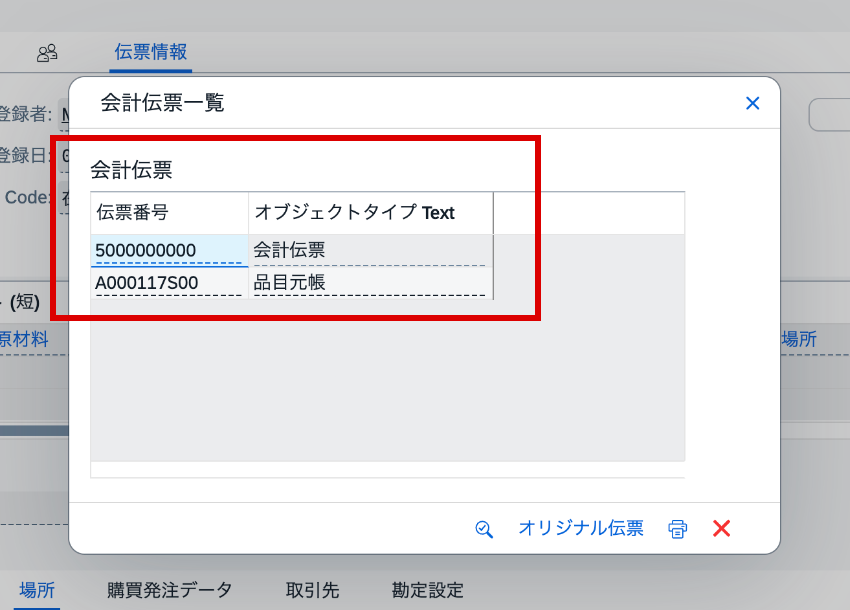The width and height of the screenshot is (850, 610).
Task: Click the red cancel X in the dialog footer
Action: point(722,528)
